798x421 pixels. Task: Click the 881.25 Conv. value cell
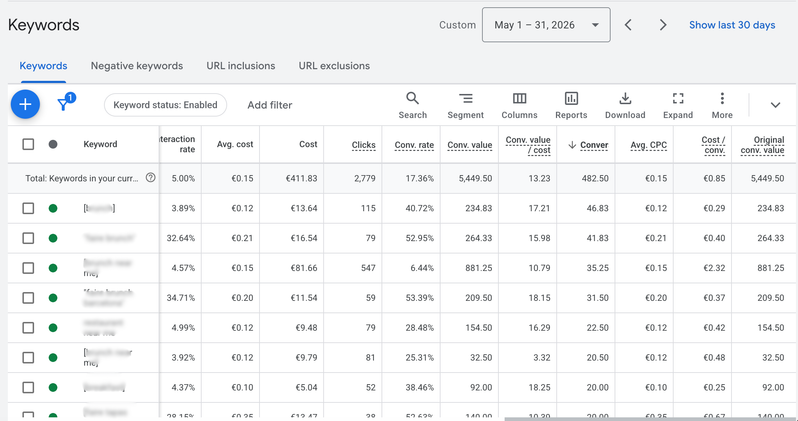tap(478, 268)
